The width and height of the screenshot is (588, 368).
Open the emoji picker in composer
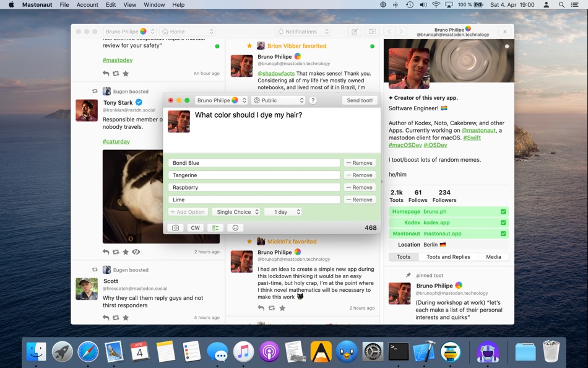235,227
